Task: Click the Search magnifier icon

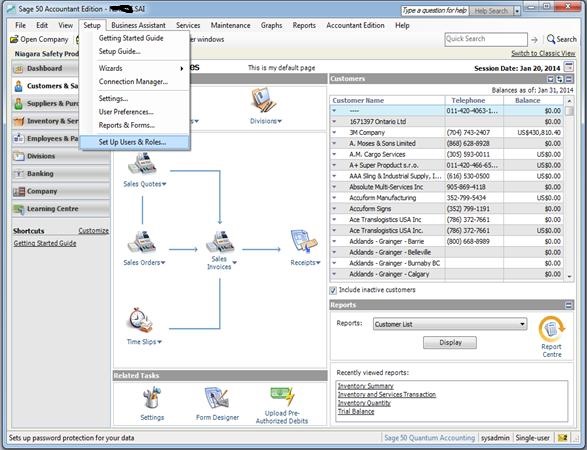Action: click(551, 39)
